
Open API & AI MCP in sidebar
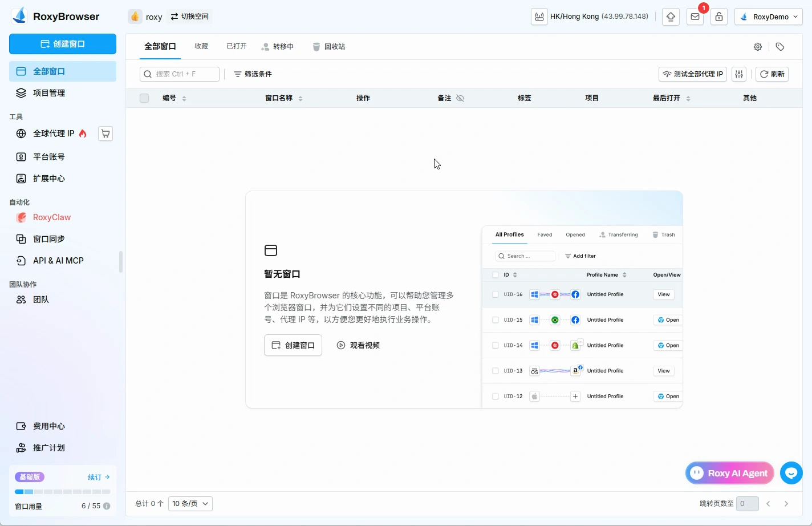(63, 261)
